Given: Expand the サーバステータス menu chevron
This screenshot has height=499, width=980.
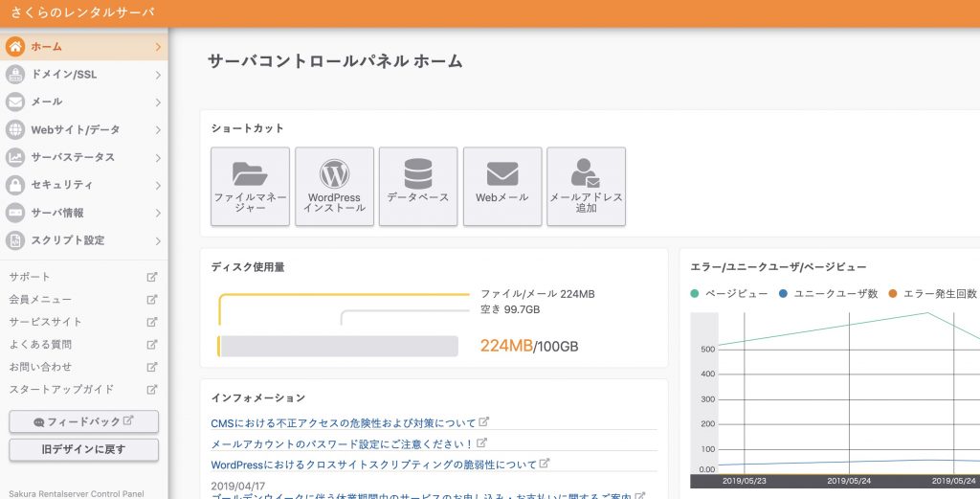Looking at the screenshot, I should 158,158.
